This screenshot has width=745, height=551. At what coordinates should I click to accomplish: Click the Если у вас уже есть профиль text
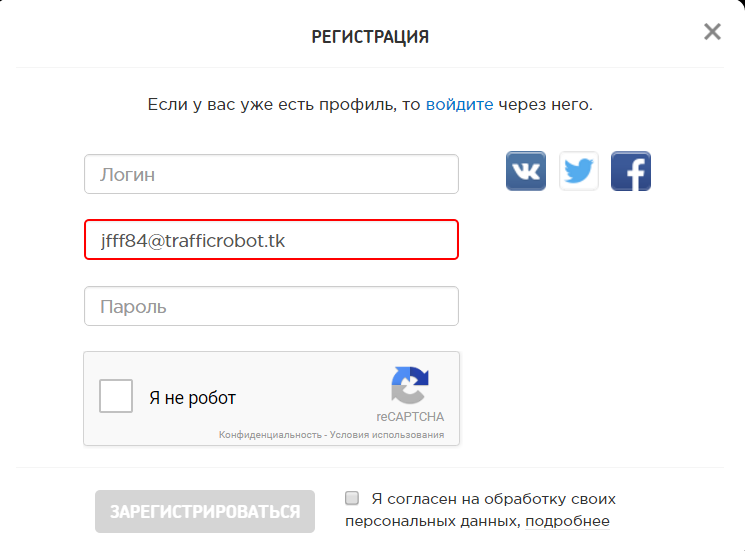271,104
